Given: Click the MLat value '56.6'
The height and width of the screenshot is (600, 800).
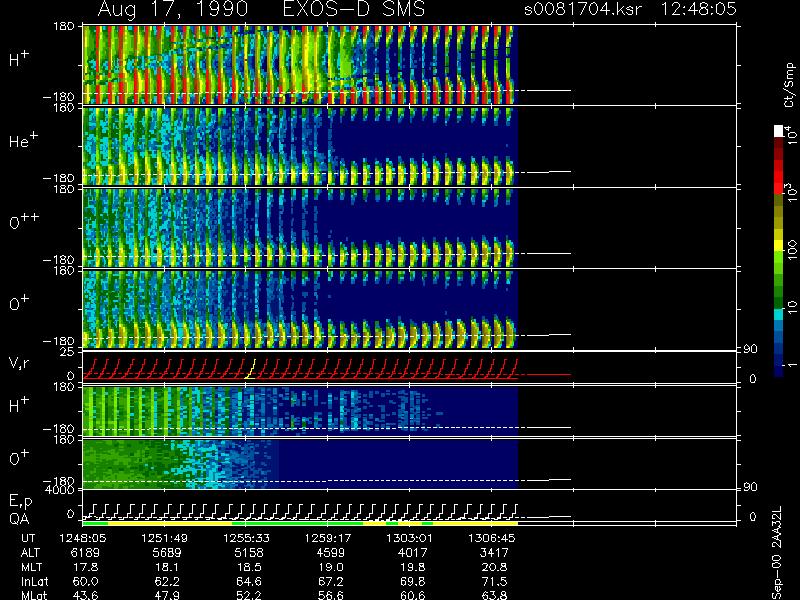Looking at the screenshot, I should pyautogui.click(x=331, y=595).
